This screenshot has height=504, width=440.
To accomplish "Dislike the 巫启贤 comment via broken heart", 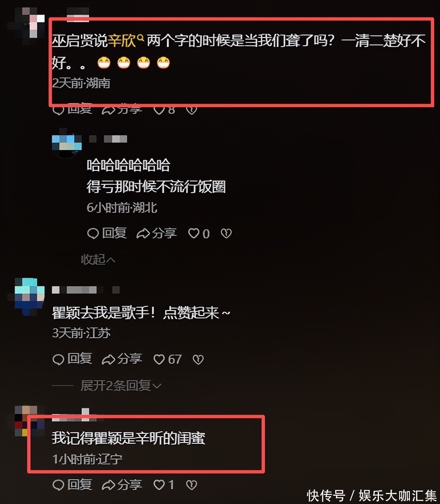I will [192, 110].
